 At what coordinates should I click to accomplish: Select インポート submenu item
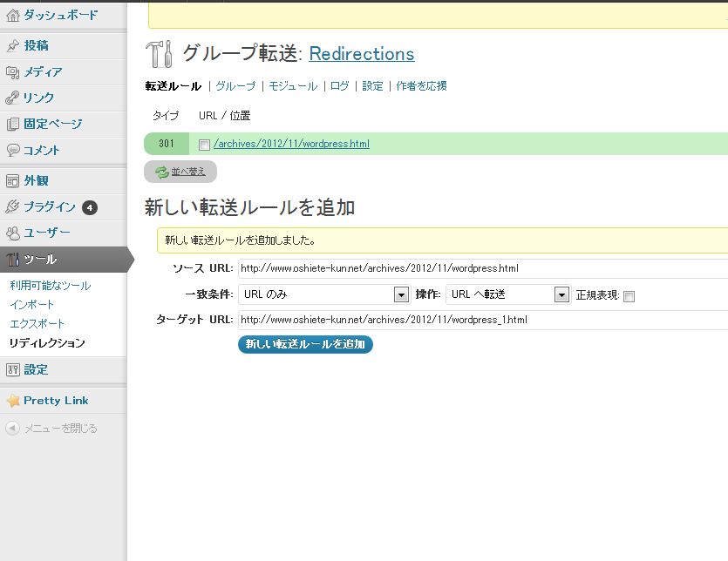(x=32, y=304)
